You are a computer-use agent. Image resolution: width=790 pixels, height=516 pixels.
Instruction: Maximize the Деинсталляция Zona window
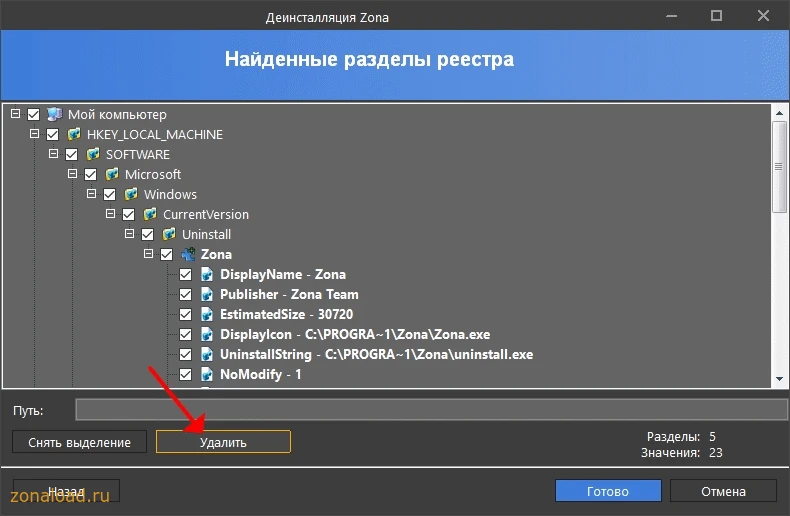coord(716,16)
